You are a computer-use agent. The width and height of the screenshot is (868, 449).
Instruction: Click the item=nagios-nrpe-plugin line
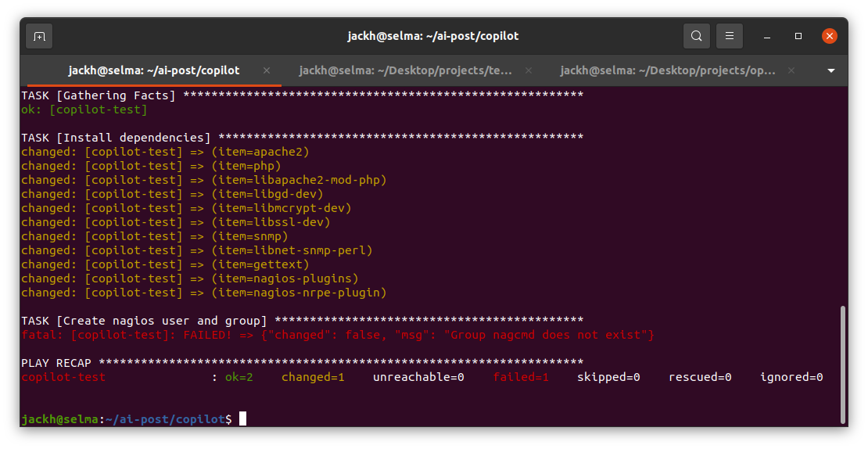click(x=204, y=293)
